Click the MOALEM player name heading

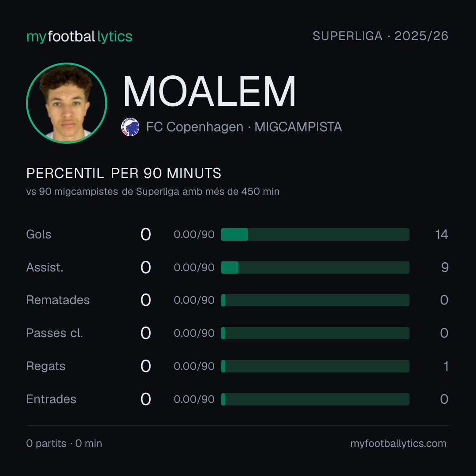[x=209, y=91]
